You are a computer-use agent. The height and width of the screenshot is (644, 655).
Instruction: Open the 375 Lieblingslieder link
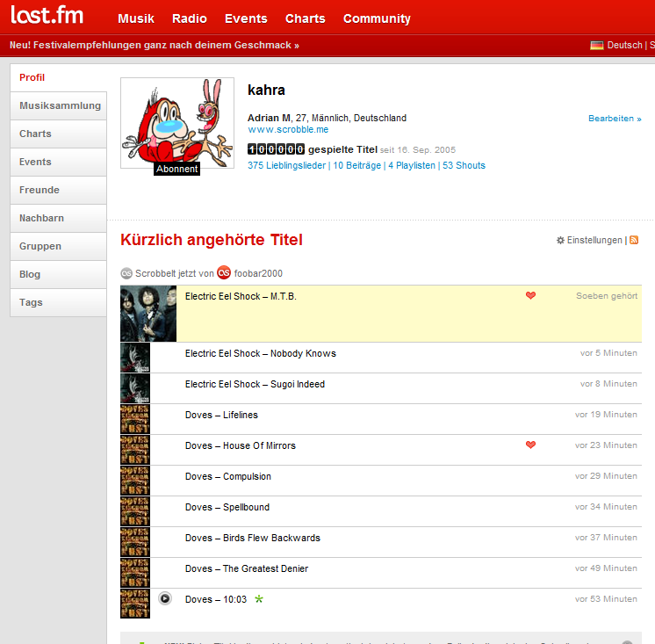pyautogui.click(x=286, y=165)
